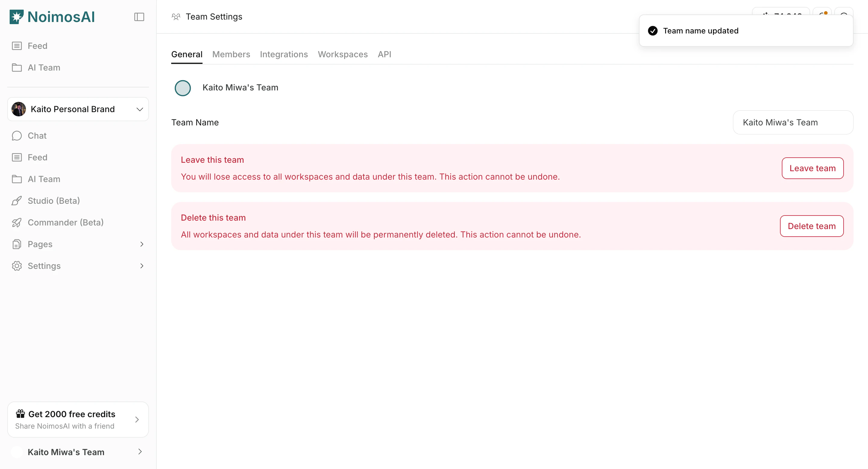Click the Team Name input field
This screenshot has width=868, height=469.
[793, 122]
